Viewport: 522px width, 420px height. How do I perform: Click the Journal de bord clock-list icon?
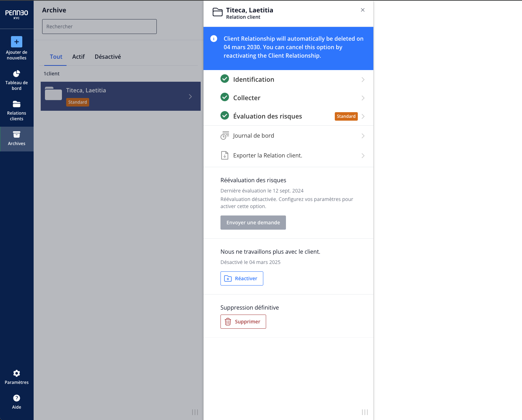pos(225,136)
